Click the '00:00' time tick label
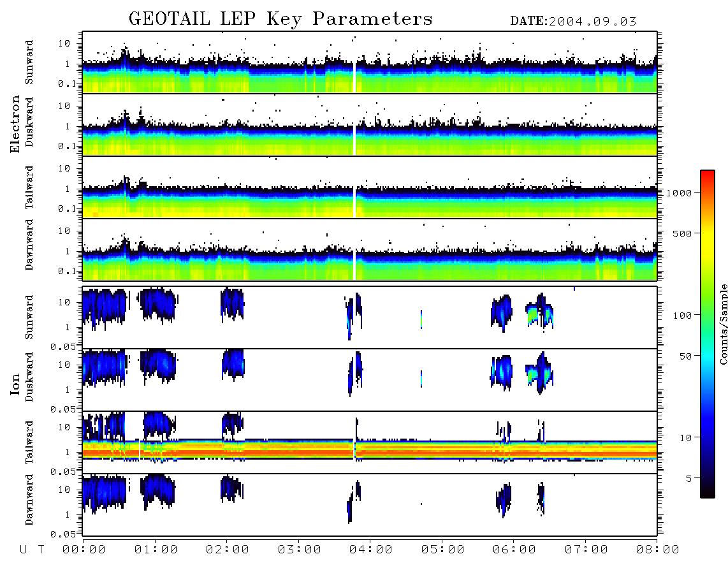The width and height of the screenshot is (728, 561). [84, 550]
